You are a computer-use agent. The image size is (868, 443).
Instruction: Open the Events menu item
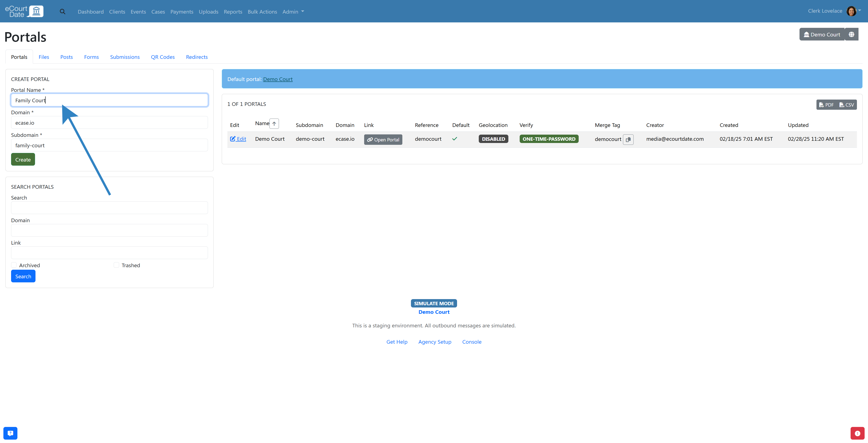point(138,12)
